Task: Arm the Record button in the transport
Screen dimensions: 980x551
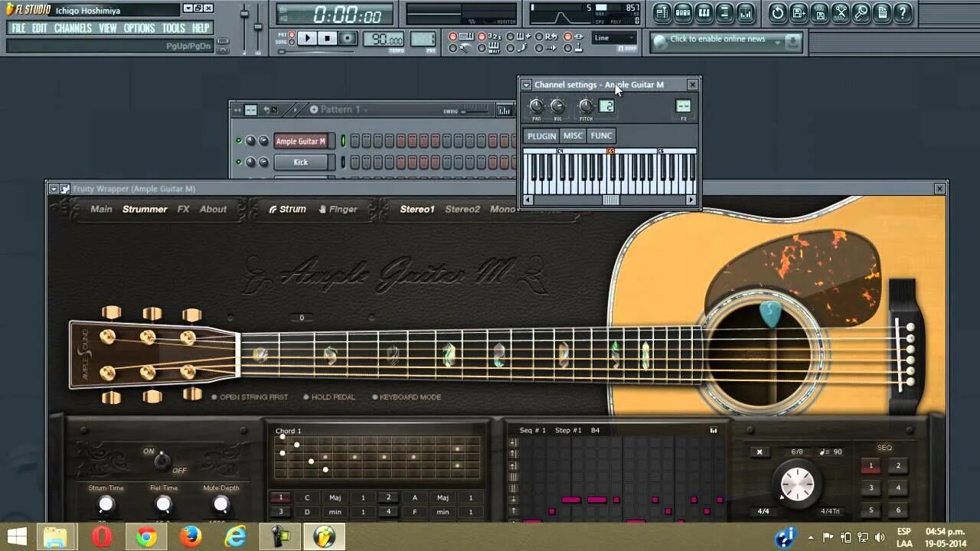Action: pos(348,38)
